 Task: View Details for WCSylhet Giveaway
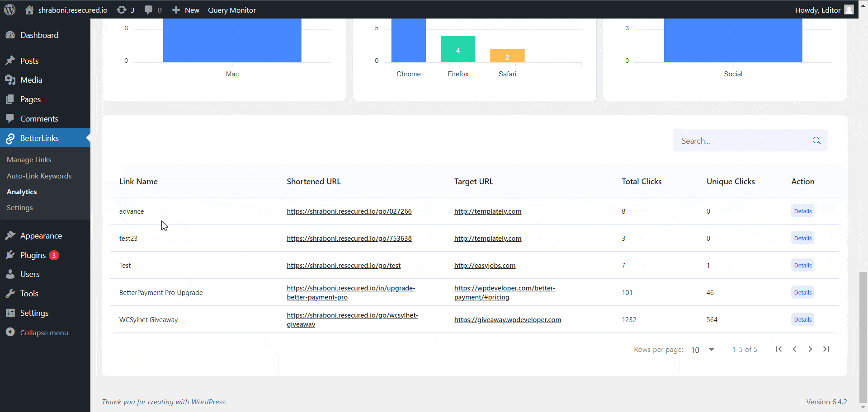(x=802, y=319)
